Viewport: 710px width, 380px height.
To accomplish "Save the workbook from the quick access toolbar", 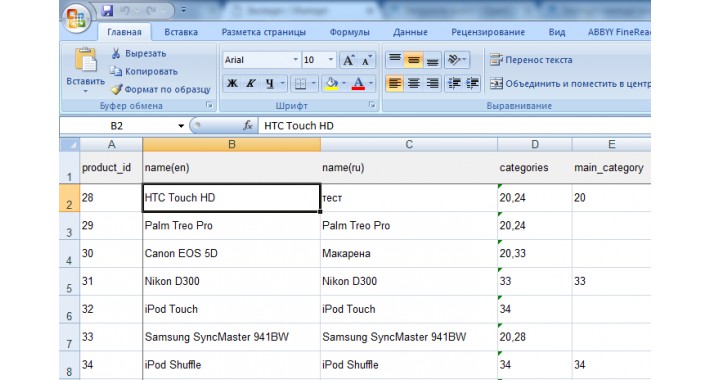I will tap(107, 10).
